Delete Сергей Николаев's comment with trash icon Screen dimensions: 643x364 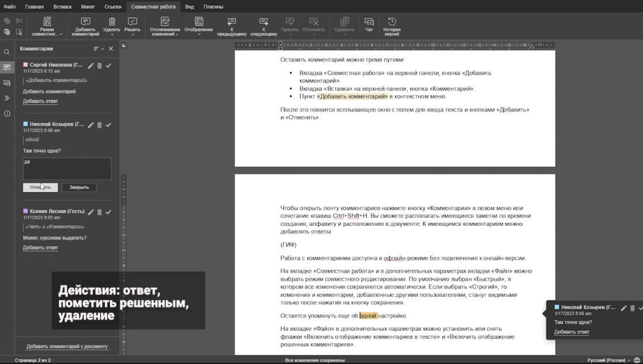pyautogui.click(x=99, y=65)
